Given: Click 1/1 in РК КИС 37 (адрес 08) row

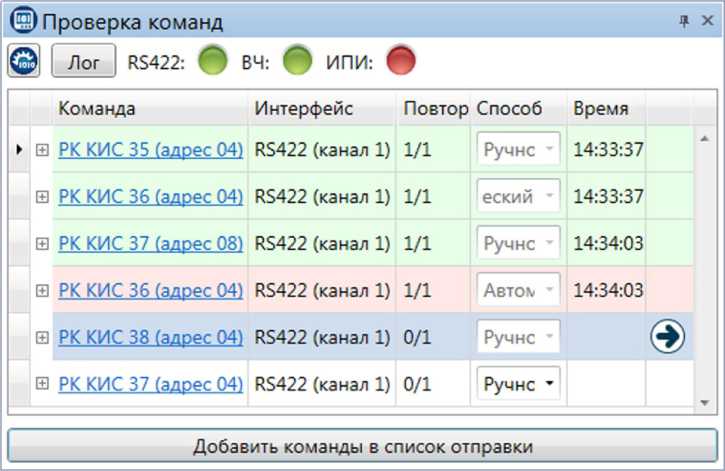Looking at the screenshot, I should (x=417, y=244).
